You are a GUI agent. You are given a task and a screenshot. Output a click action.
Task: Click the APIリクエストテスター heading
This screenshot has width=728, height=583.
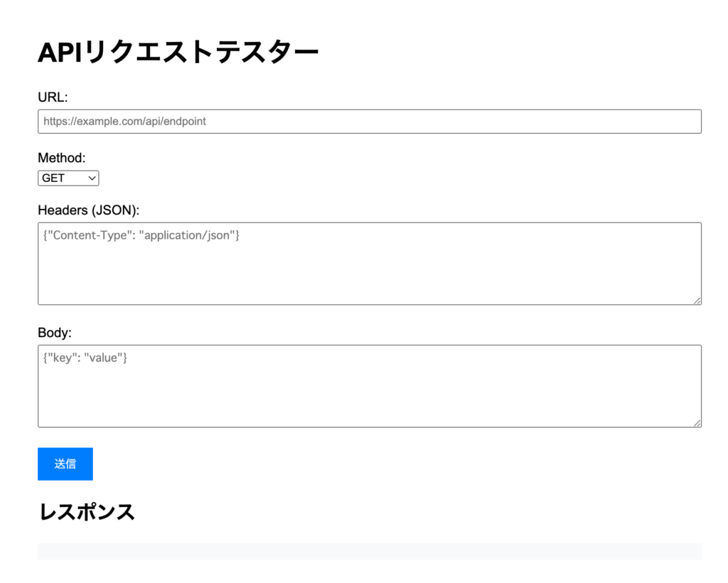coord(178,50)
